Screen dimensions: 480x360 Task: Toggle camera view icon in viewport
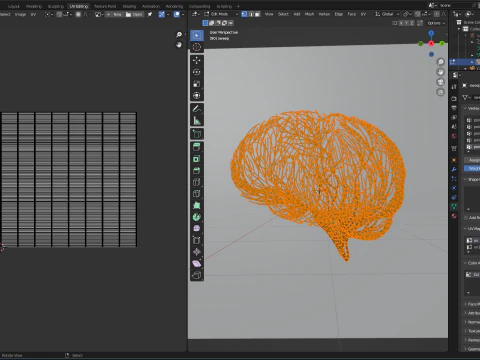pyautogui.click(x=441, y=82)
